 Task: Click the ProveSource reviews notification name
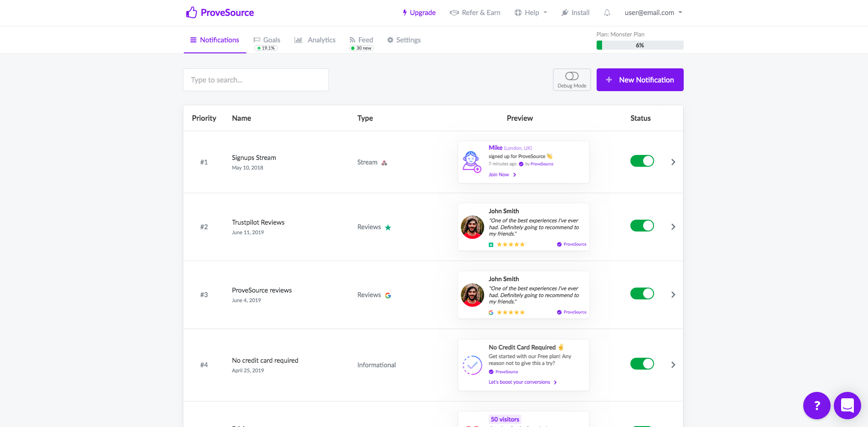coord(262,290)
